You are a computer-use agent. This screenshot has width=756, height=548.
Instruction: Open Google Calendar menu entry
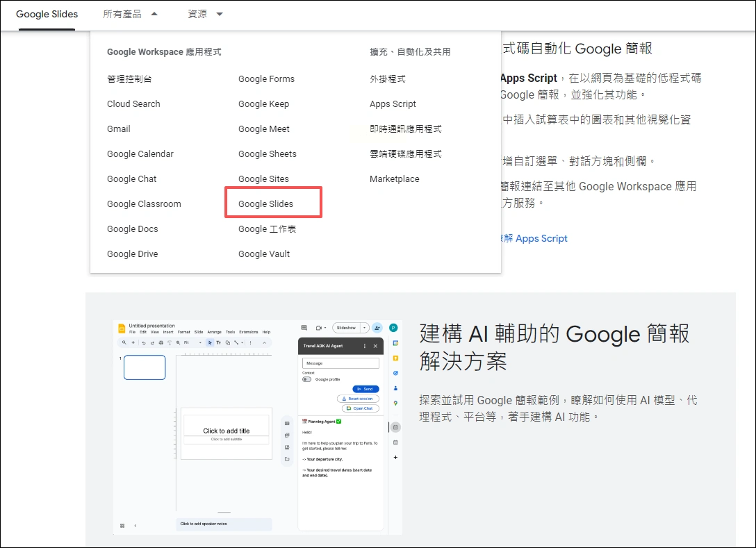pos(140,154)
